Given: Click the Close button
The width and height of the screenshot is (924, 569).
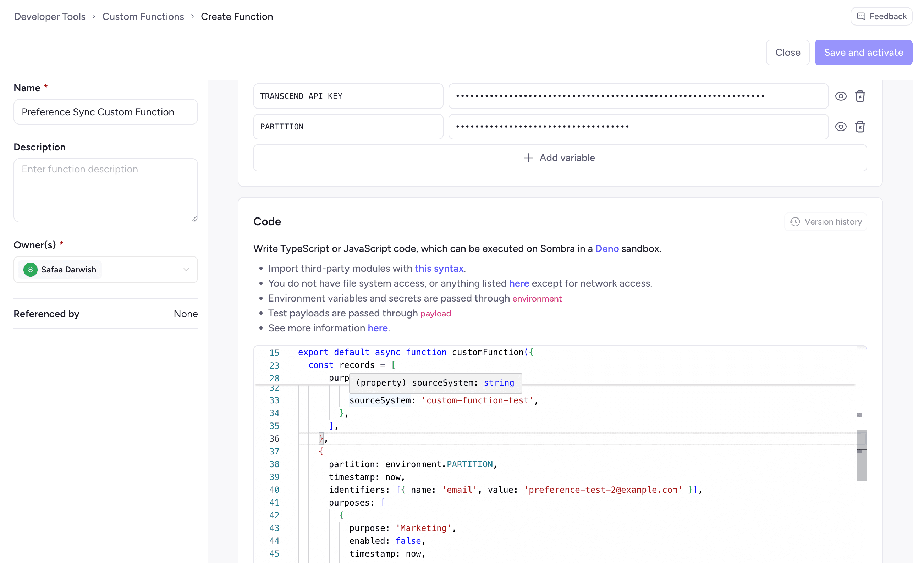Looking at the screenshot, I should [x=787, y=52].
